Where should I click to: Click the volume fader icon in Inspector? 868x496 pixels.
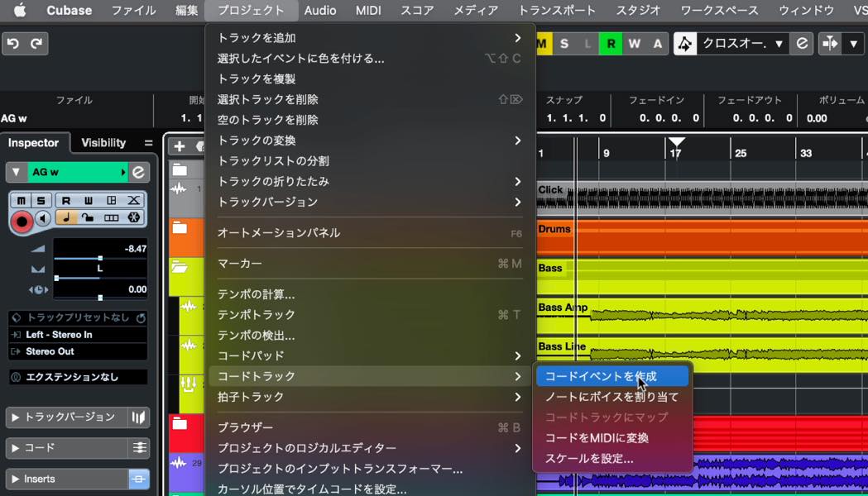[38, 249]
